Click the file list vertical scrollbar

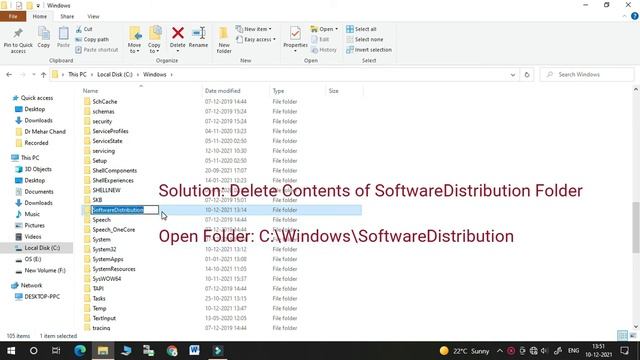(x=636, y=227)
